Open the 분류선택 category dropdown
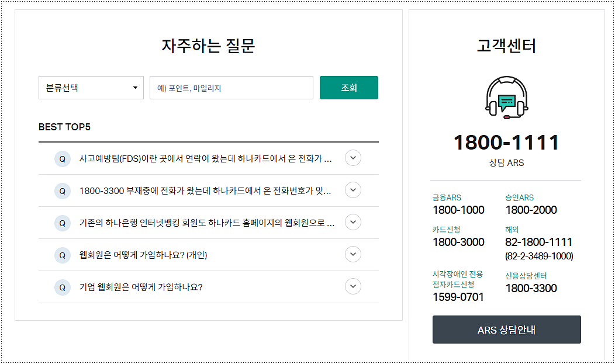 click(91, 88)
